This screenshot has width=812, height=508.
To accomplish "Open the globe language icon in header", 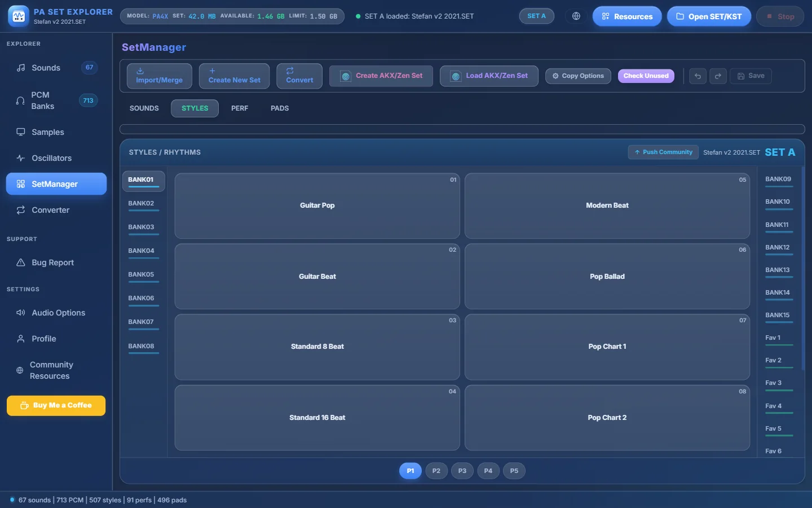I will pos(576,16).
